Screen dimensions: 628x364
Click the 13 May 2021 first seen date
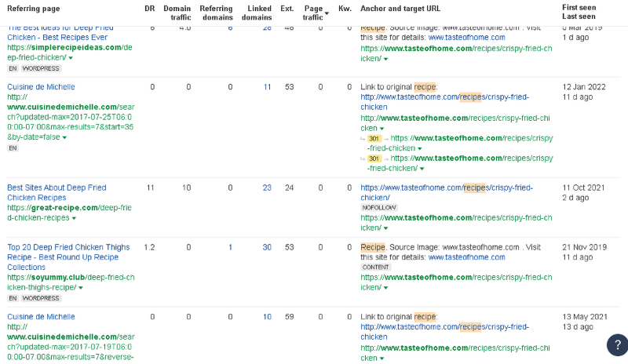pyautogui.click(x=584, y=317)
